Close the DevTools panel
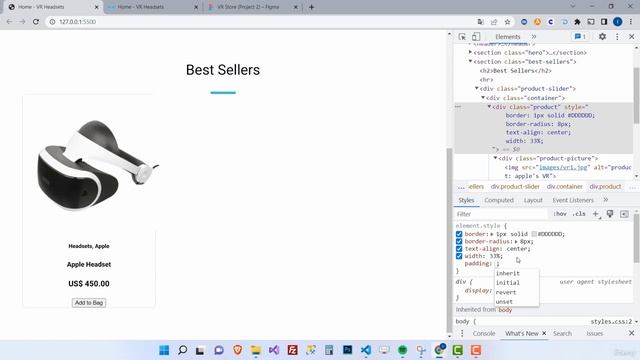Screen dimensions: 640x360 pos(631,37)
